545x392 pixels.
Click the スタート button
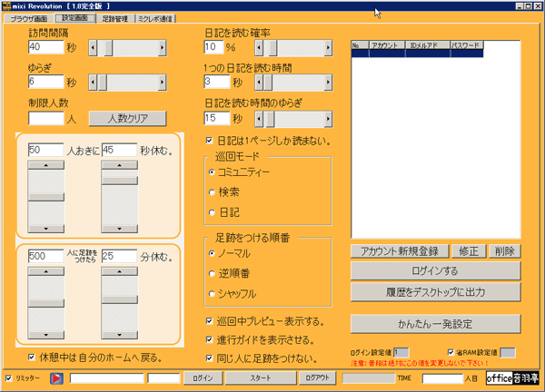tap(261, 377)
